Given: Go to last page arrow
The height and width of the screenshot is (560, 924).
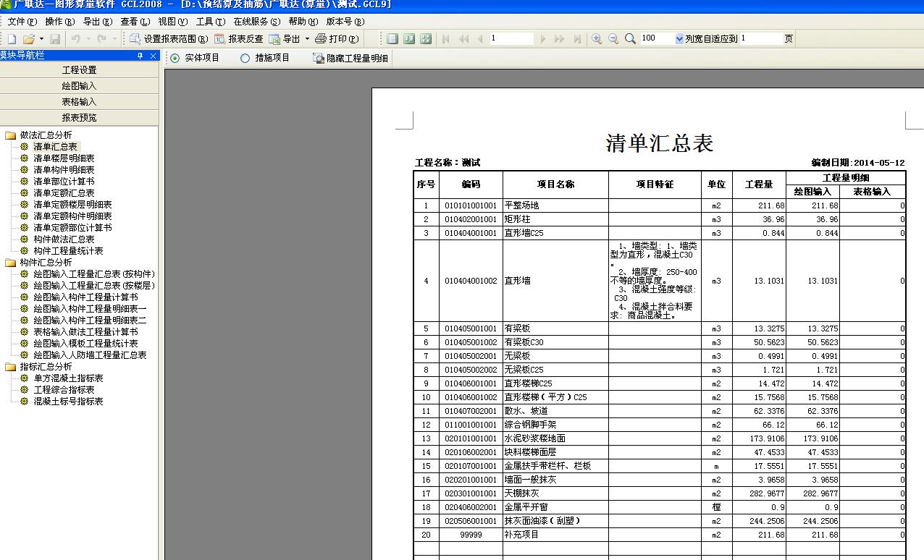Looking at the screenshot, I should 577,38.
